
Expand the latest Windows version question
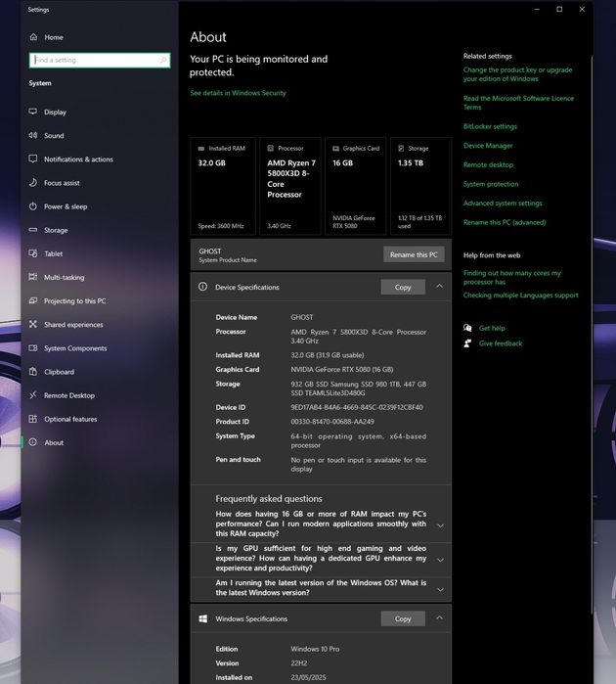click(x=440, y=589)
